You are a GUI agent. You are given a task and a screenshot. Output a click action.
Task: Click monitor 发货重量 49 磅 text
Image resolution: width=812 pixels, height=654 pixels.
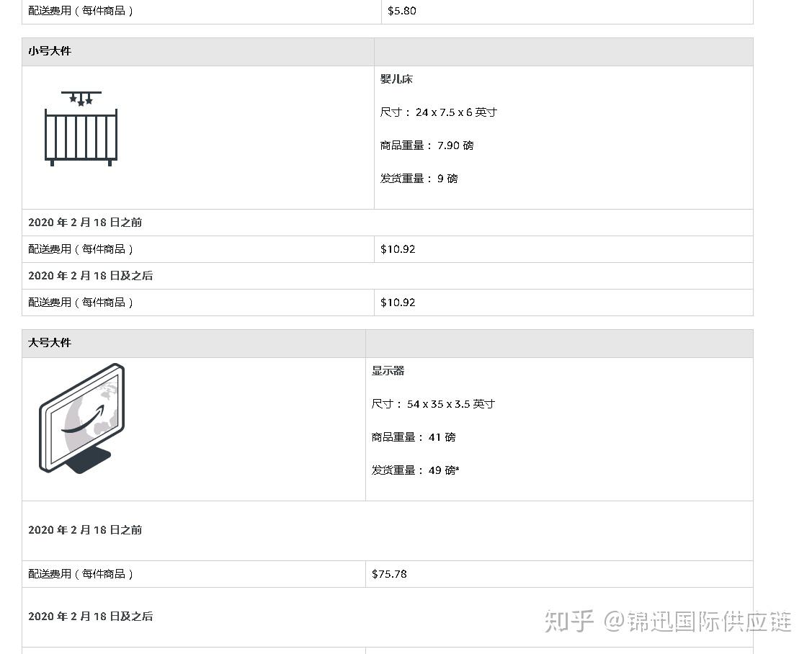pyautogui.click(x=415, y=470)
